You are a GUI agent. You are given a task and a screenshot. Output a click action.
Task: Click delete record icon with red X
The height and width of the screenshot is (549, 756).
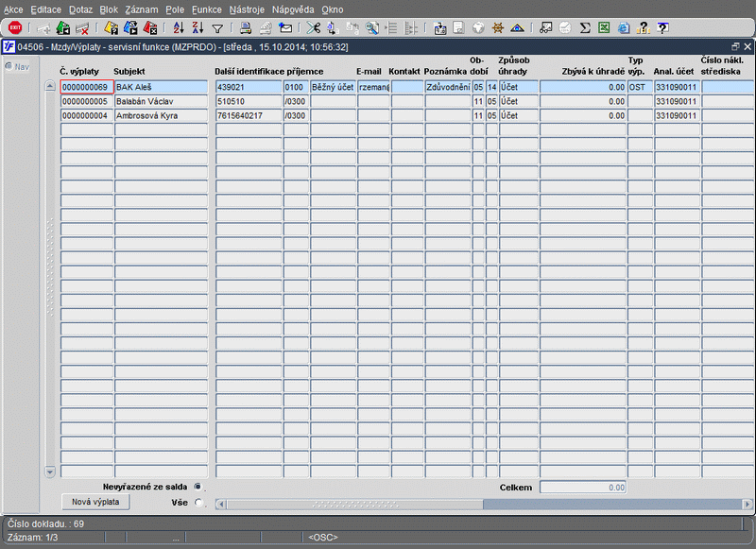[x=82, y=28]
